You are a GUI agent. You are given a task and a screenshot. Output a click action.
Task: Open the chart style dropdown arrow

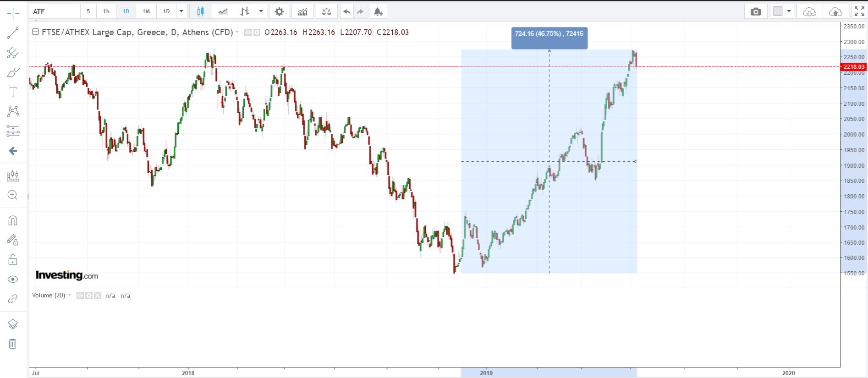click(x=261, y=11)
